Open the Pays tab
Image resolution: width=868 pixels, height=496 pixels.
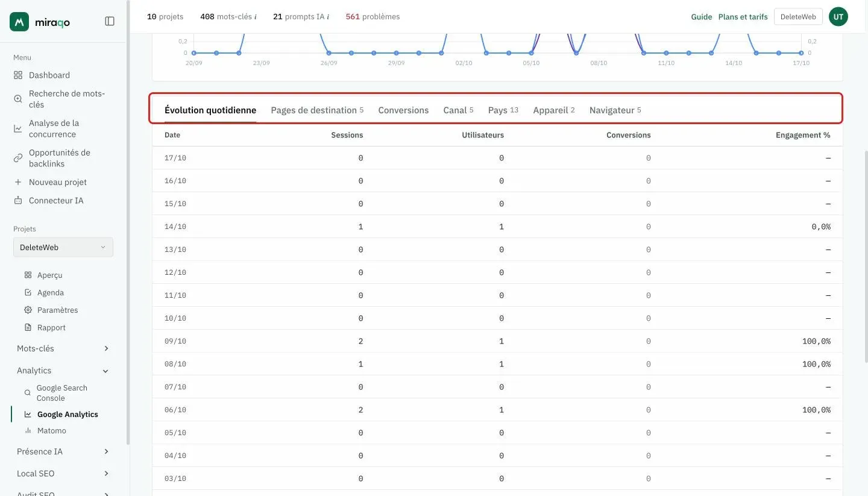[x=503, y=110]
